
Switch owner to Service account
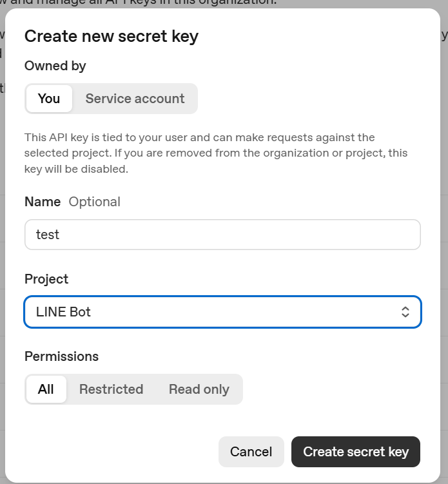click(x=135, y=99)
